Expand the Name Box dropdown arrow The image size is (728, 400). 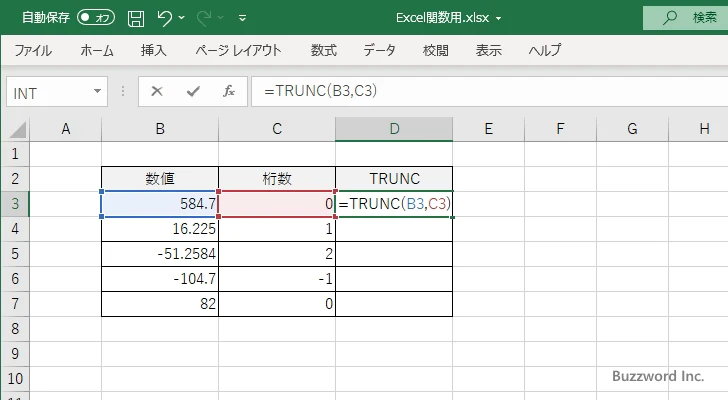pyautogui.click(x=97, y=92)
